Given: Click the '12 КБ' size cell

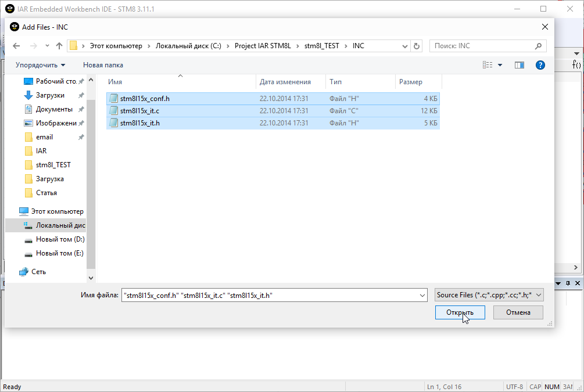Looking at the screenshot, I should (429, 111).
